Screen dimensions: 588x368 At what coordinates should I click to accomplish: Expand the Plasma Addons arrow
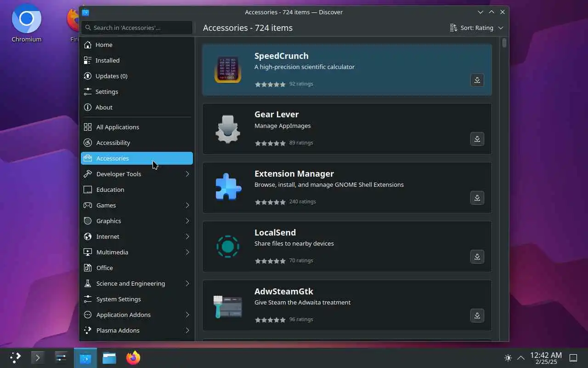point(187,330)
